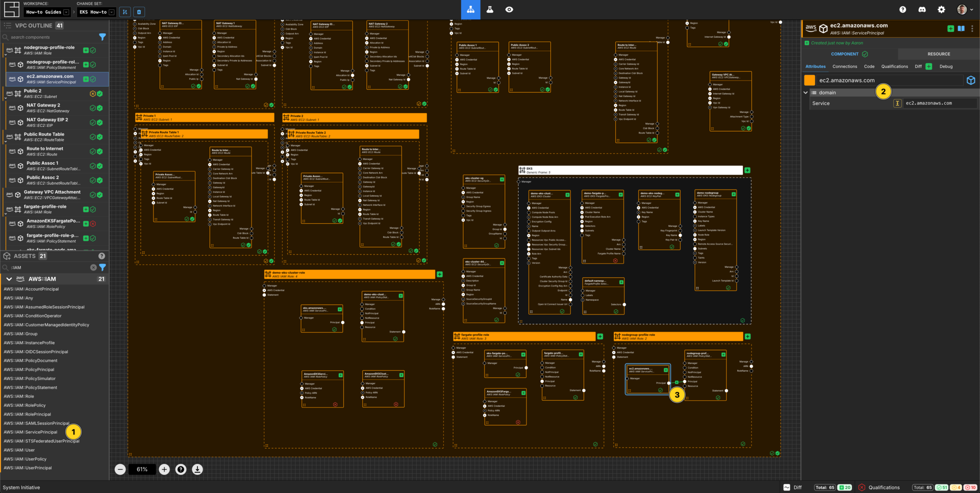The width and height of the screenshot is (980, 493).
Task: Open the Discord community link
Action: (x=922, y=10)
